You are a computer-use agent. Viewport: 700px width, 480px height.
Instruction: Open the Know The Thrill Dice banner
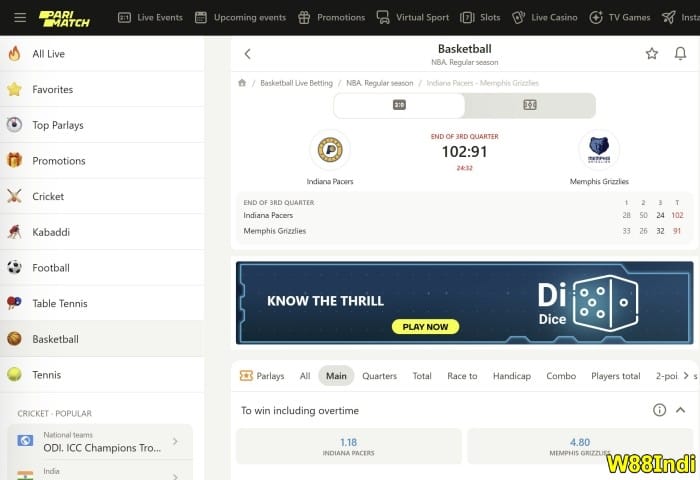coord(464,303)
